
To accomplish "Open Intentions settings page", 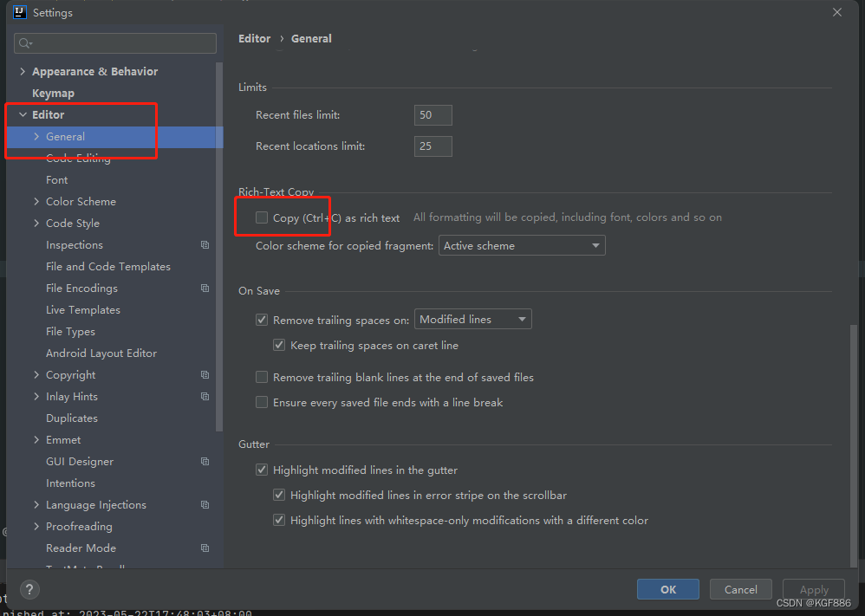I will (x=70, y=483).
